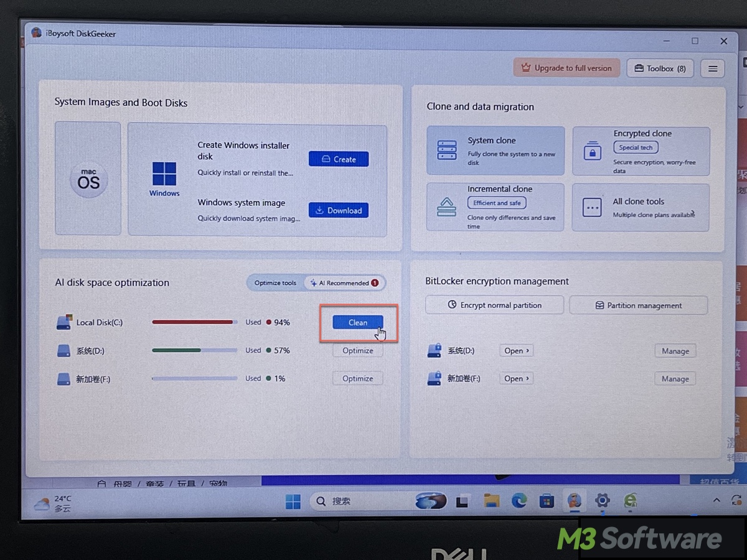Screen dimensions: 747x560
Task: Optimize the 系统(D:) drive
Action: pos(358,350)
